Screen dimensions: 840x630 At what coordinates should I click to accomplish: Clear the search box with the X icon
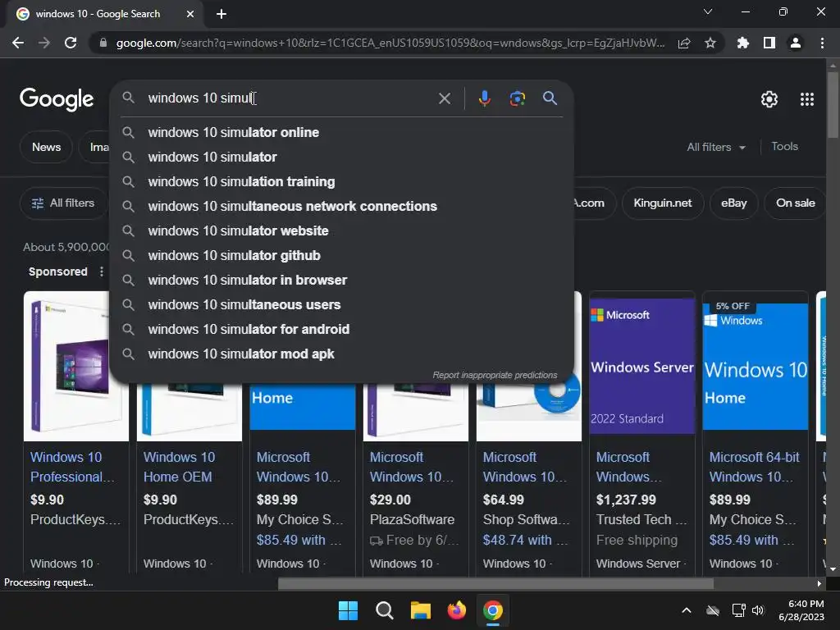coord(445,98)
